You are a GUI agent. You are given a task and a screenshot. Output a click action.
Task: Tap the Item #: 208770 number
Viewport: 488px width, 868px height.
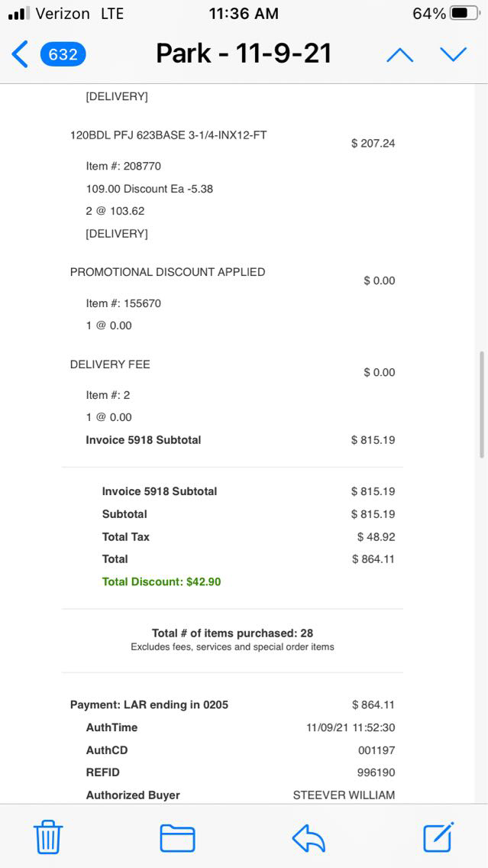pos(123,166)
